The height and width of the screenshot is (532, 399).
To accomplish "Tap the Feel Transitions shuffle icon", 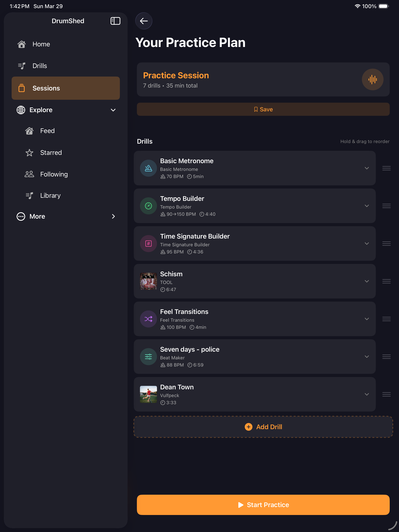I will [148, 319].
